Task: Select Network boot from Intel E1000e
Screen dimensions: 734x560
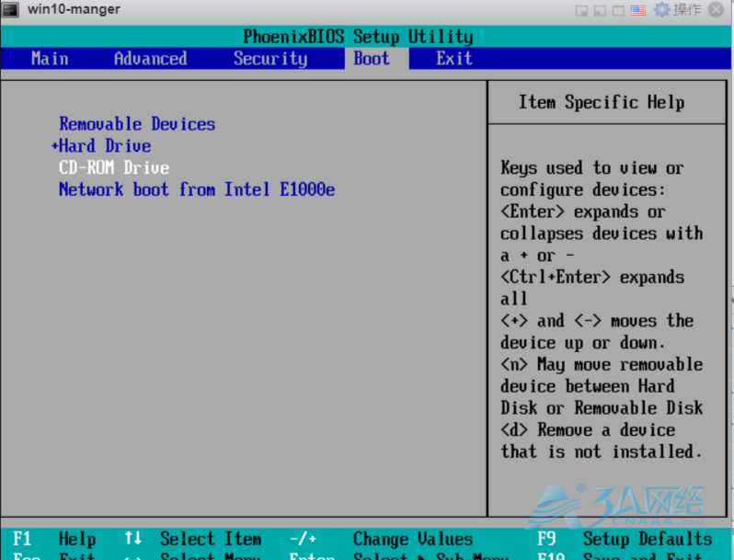Action: pyautogui.click(x=197, y=189)
